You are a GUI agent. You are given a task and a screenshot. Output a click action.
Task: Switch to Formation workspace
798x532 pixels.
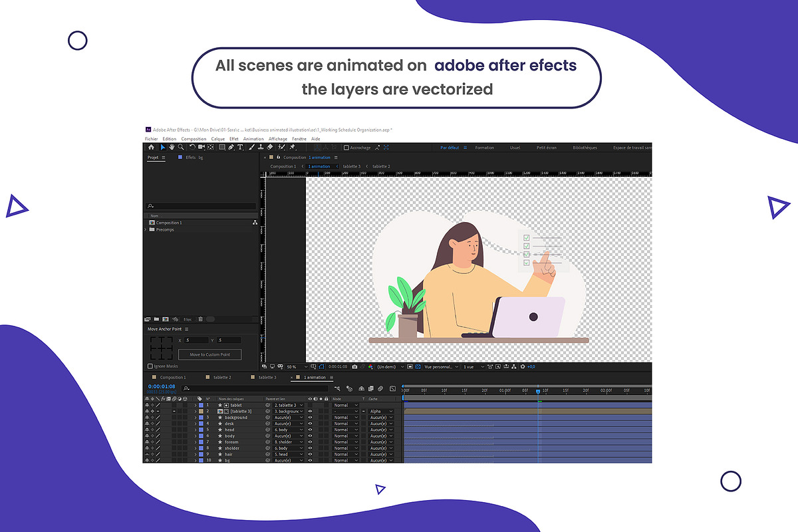[x=484, y=148]
